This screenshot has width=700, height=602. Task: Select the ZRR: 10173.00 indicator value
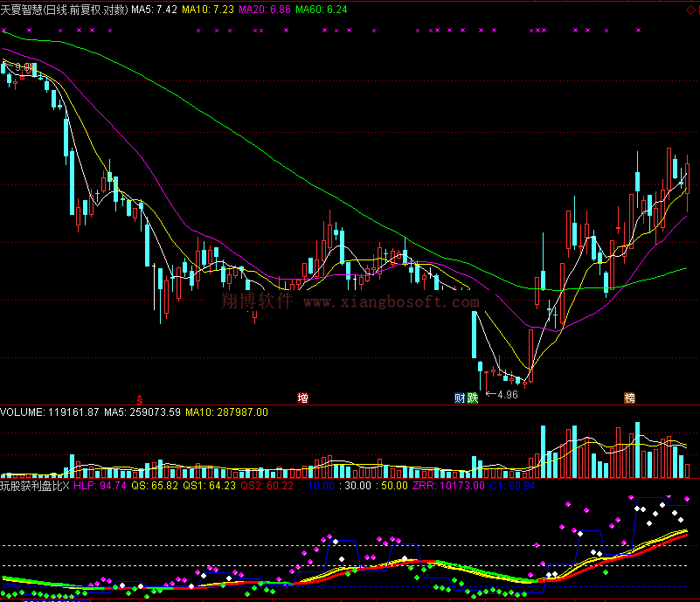(448, 486)
